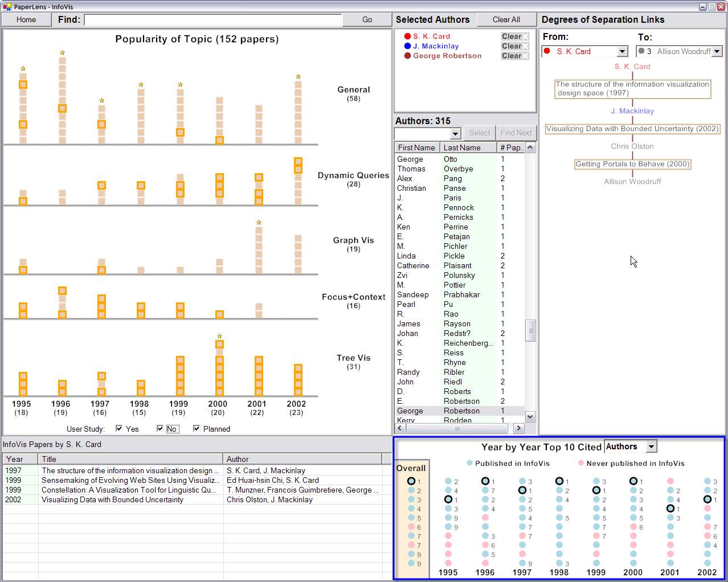
Task: Click the star above the 2000 Tree Vis column
Action: [x=219, y=337]
